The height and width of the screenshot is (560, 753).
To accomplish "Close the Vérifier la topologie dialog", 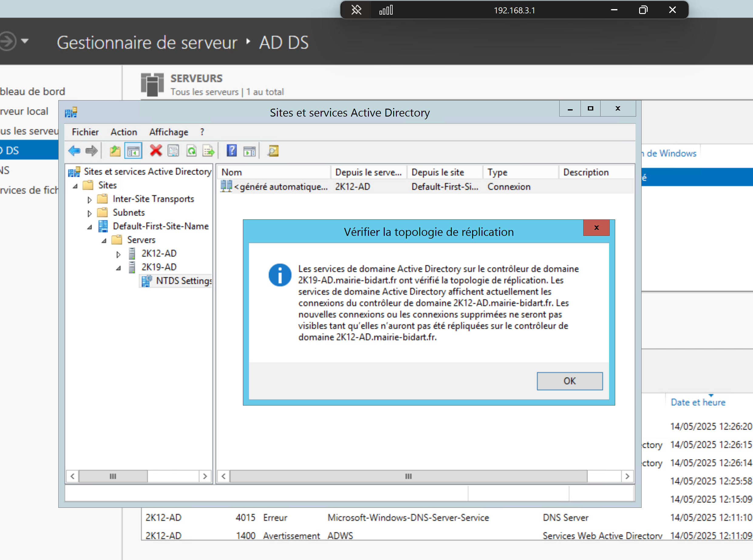I will (596, 228).
